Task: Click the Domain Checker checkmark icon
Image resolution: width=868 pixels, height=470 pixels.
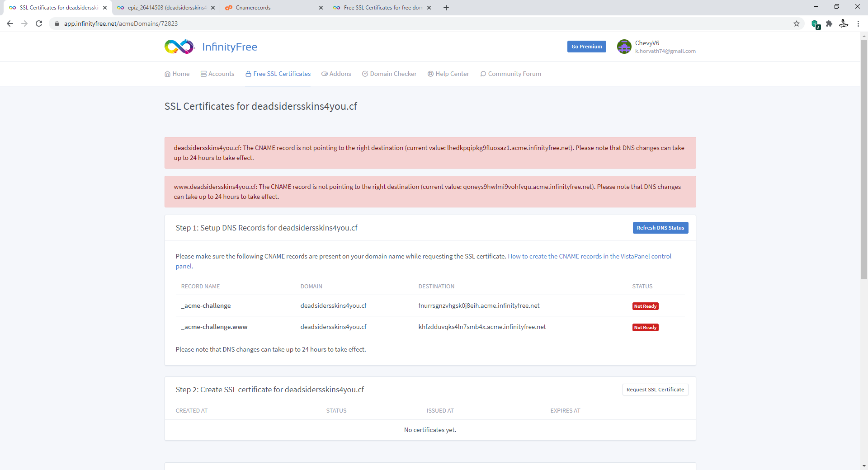Action: [x=365, y=74]
